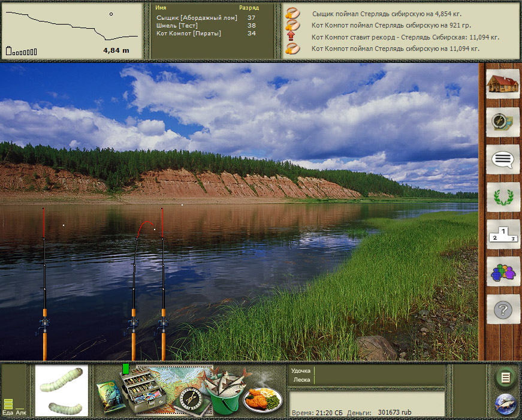The height and width of the screenshot is (420, 522).
Task: Open the players group icon
Action: coord(502,272)
